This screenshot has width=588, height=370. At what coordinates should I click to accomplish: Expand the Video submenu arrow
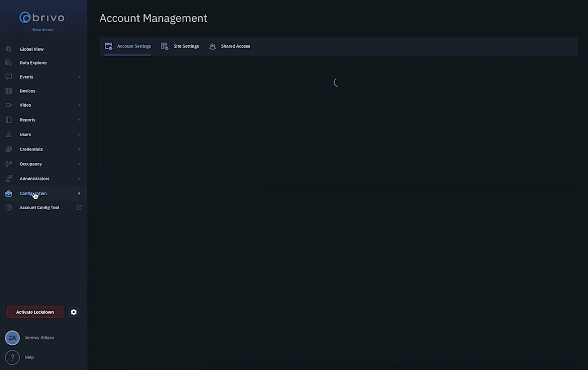[x=79, y=105]
